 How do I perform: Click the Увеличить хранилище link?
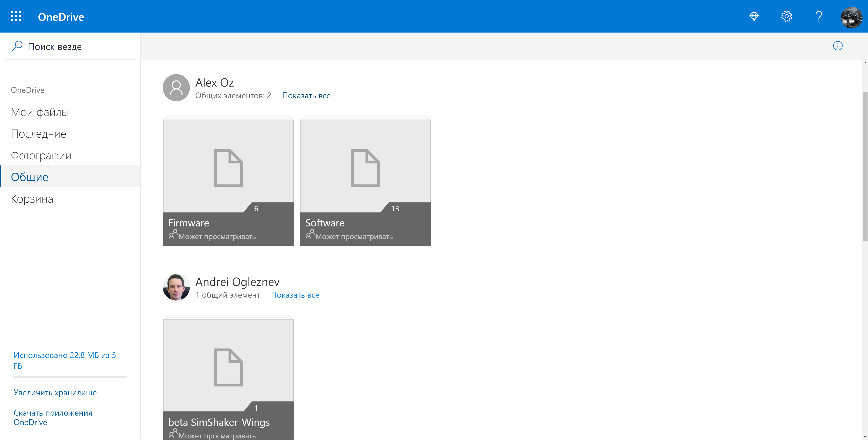coord(55,393)
